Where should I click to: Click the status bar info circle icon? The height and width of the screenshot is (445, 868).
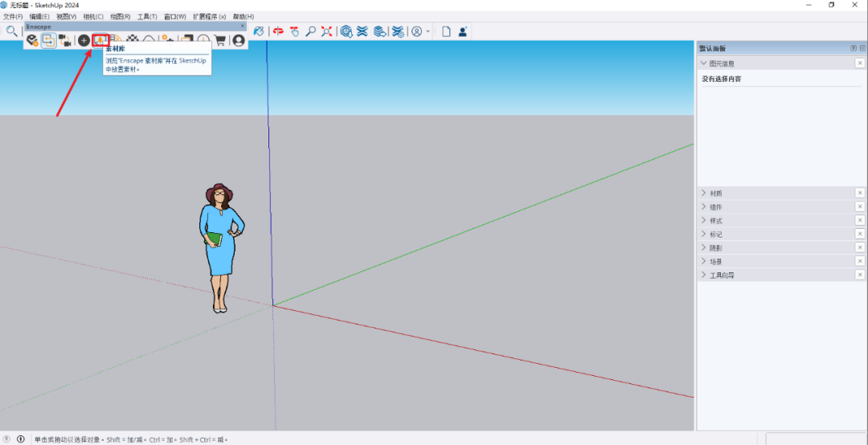click(x=21, y=439)
